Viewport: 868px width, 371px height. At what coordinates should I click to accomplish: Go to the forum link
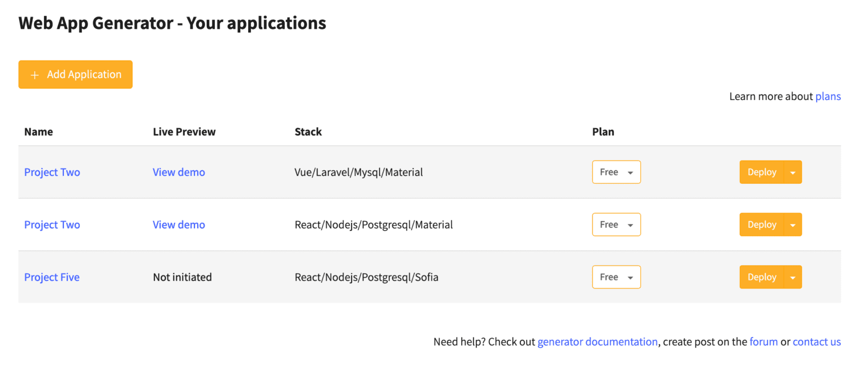(763, 342)
